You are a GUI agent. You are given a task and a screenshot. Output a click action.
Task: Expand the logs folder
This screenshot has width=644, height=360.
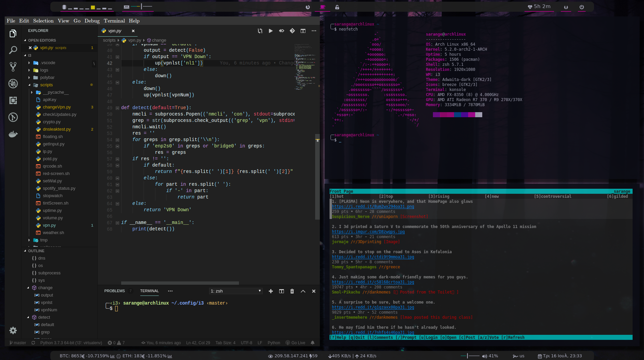click(x=29, y=70)
